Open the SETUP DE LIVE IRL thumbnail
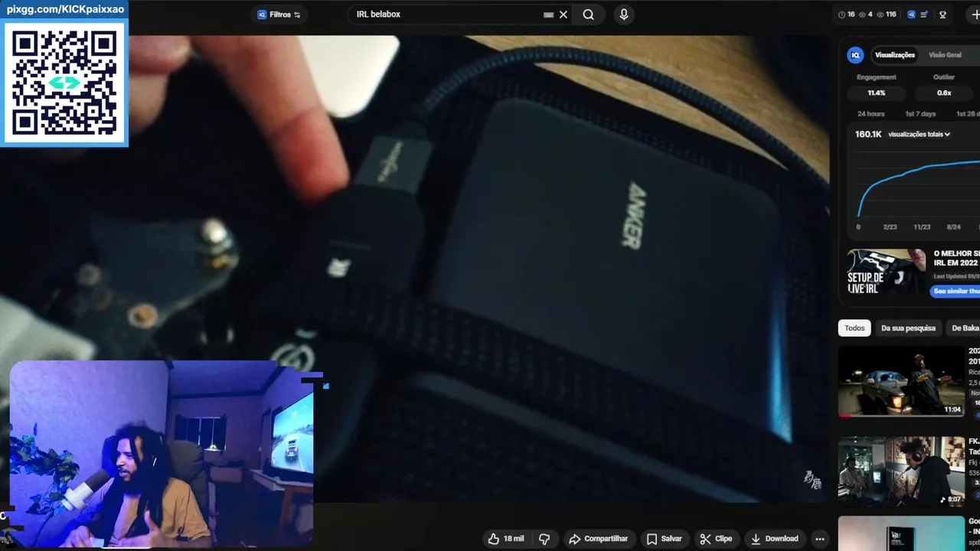 (x=887, y=272)
